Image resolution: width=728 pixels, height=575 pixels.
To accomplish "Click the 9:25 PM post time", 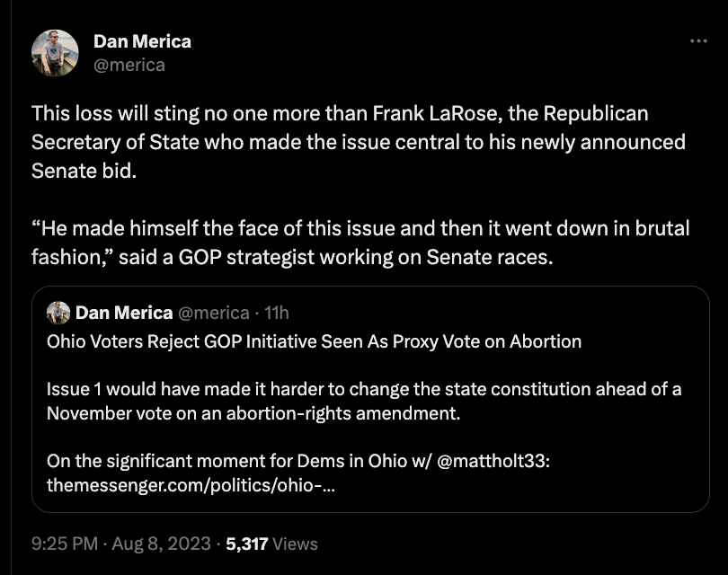I will pyautogui.click(x=64, y=544).
